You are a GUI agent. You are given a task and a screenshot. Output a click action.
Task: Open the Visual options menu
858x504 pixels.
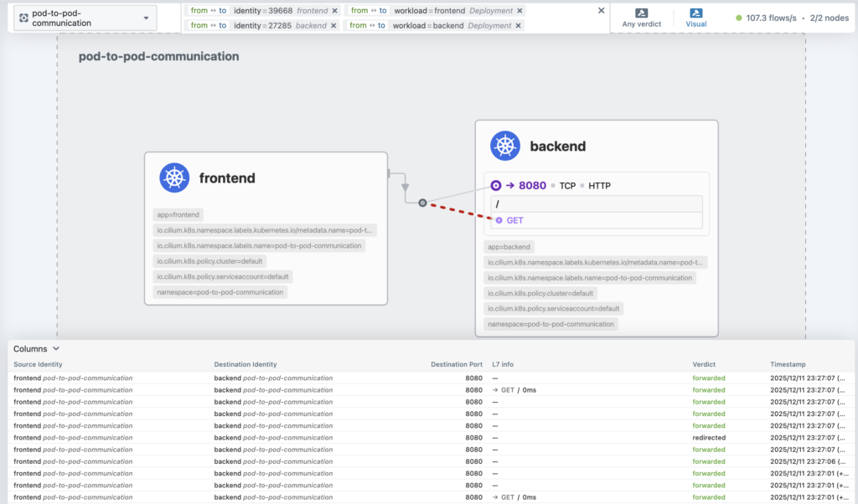click(x=695, y=18)
